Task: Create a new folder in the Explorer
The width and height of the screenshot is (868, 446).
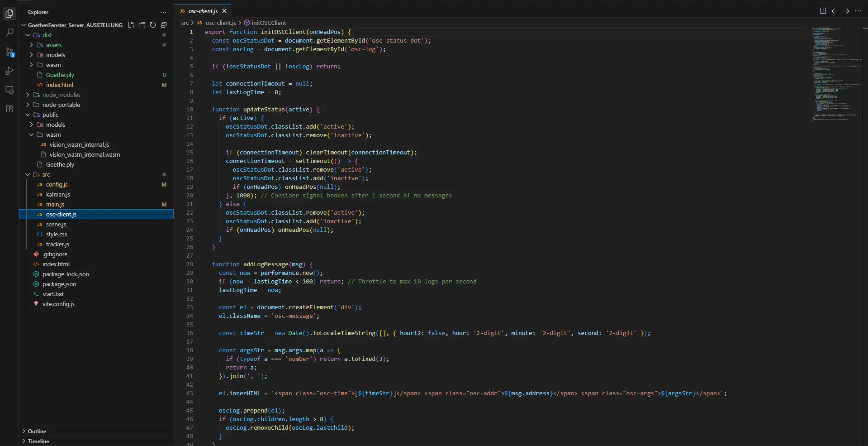Action: click(142, 25)
